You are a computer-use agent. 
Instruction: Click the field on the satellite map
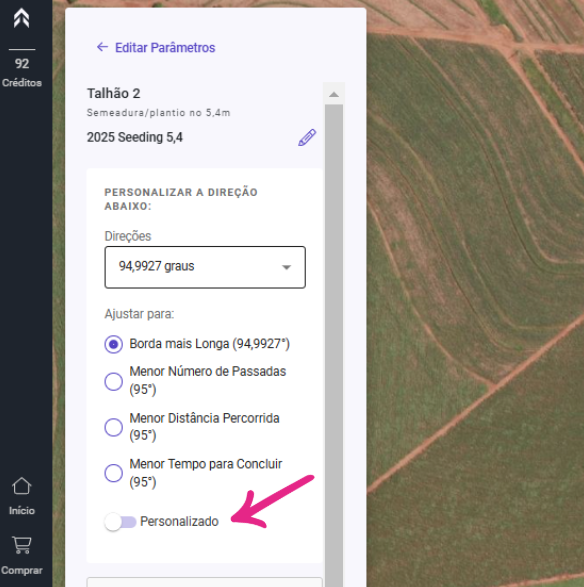click(475, 292)
